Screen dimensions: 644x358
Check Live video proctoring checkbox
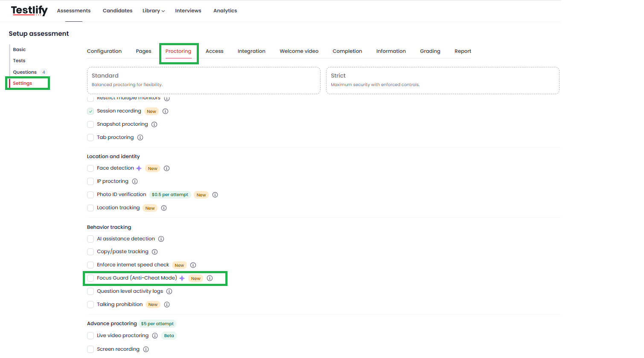point(90,336)
